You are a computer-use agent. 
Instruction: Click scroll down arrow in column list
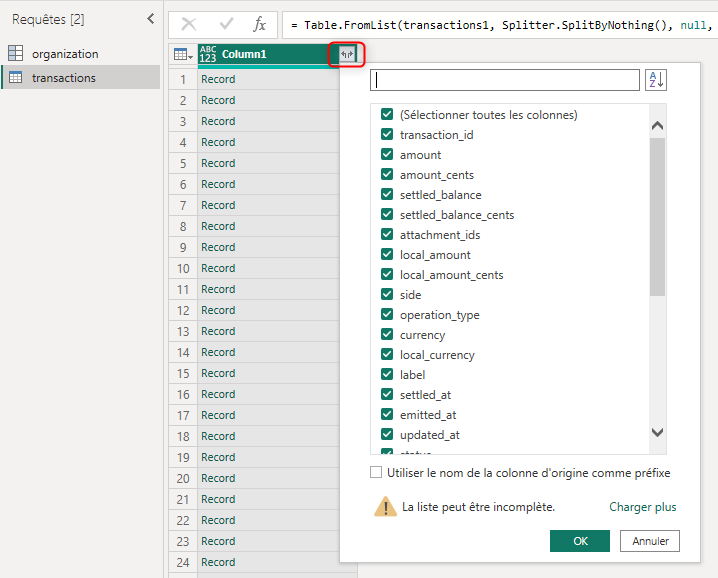pyautogui.click(x=657, y=432)
